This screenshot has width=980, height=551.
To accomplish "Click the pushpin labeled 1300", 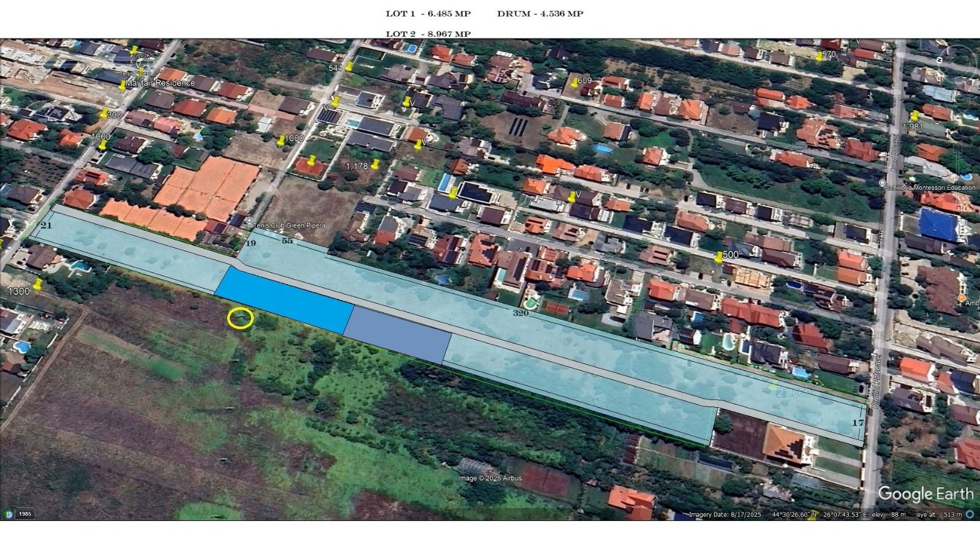I will pos(39,284).
